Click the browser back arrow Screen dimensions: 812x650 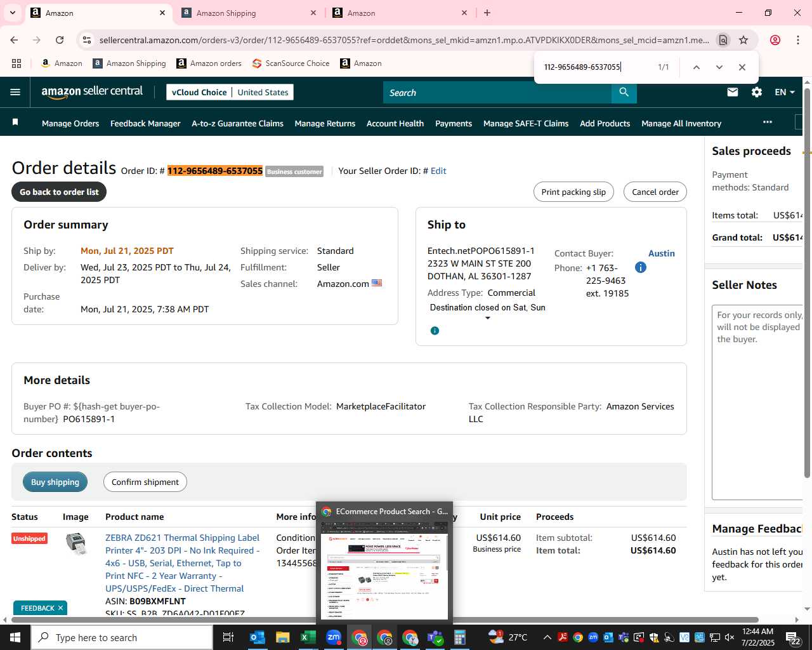14,40
